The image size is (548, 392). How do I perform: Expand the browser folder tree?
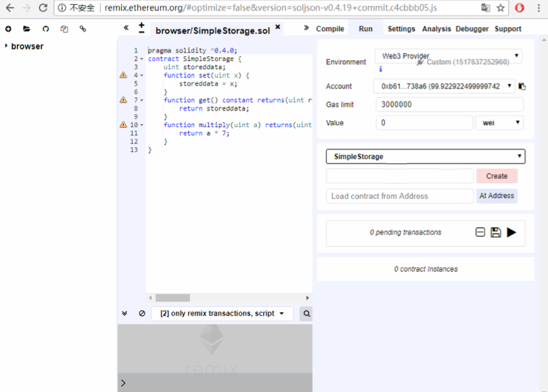6,46
